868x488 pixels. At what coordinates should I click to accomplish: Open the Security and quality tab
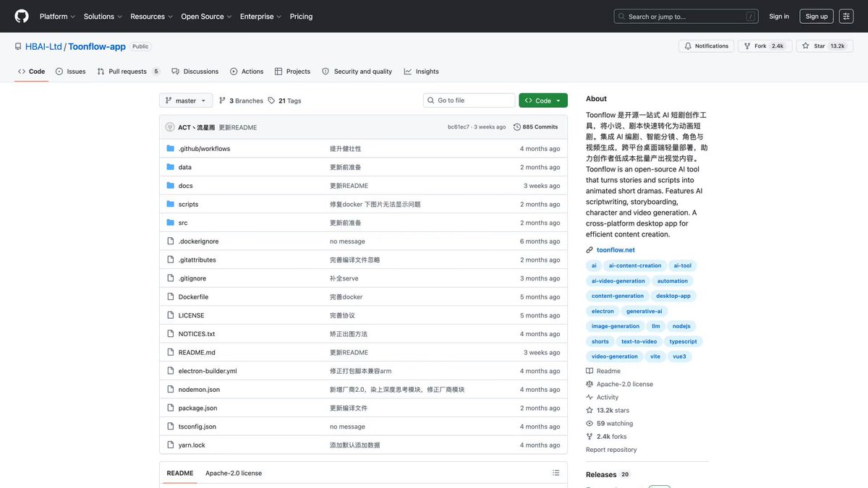(x=357, y=72)
